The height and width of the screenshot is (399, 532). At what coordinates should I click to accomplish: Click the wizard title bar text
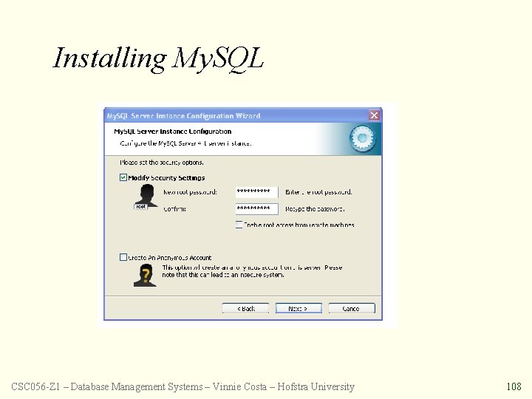183,116
